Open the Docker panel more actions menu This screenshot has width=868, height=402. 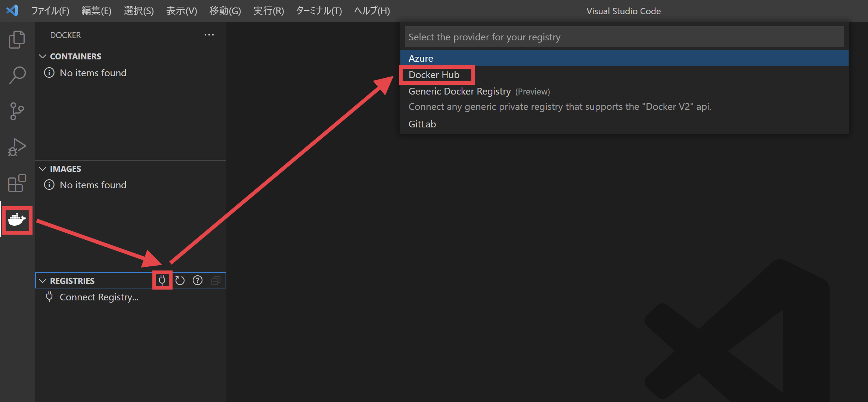209,35
